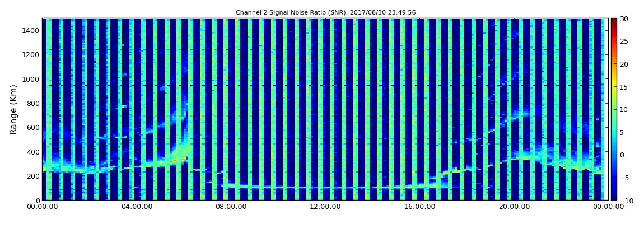Click the 1200 range axis tick label

point(31,55)
